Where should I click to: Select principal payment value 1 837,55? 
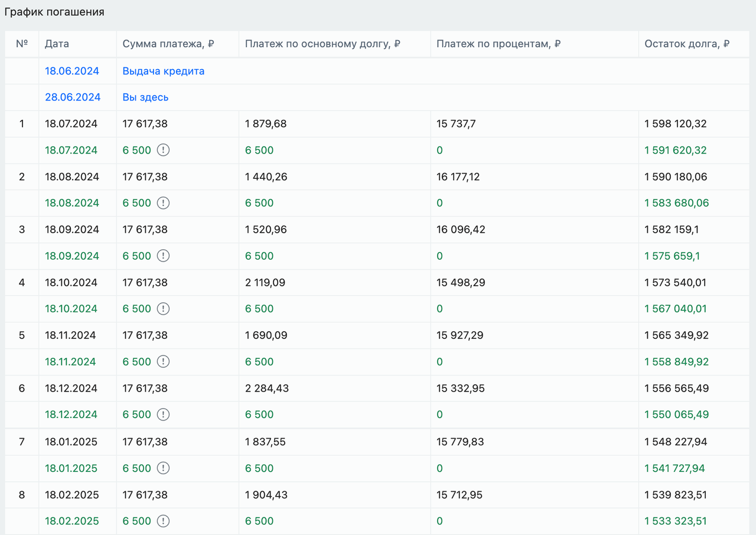point(266,442)
